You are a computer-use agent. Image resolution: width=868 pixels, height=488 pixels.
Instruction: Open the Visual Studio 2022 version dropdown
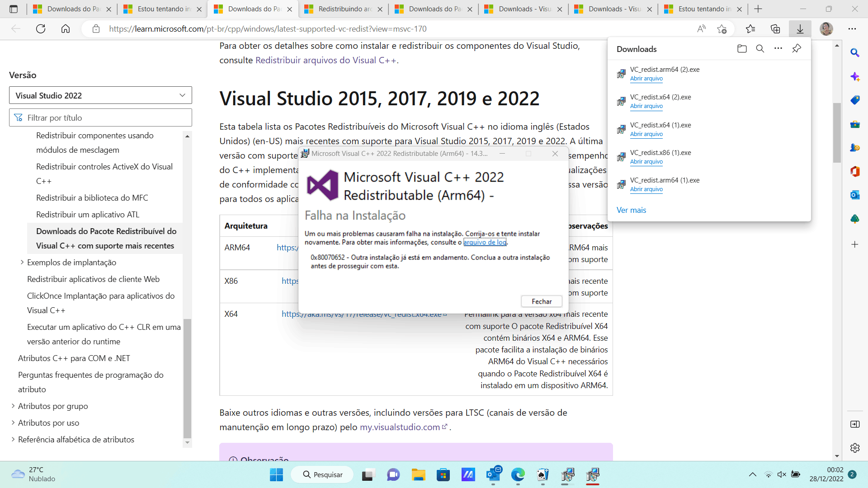(100, 95)
